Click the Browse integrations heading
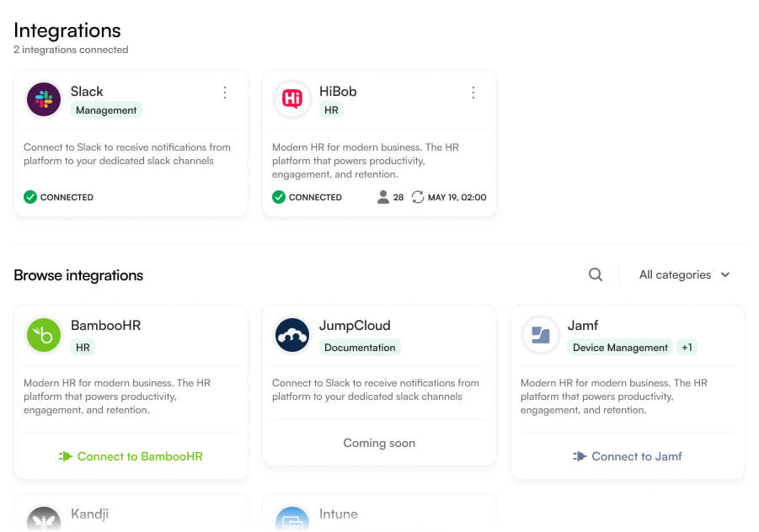 tap(78, 275)
